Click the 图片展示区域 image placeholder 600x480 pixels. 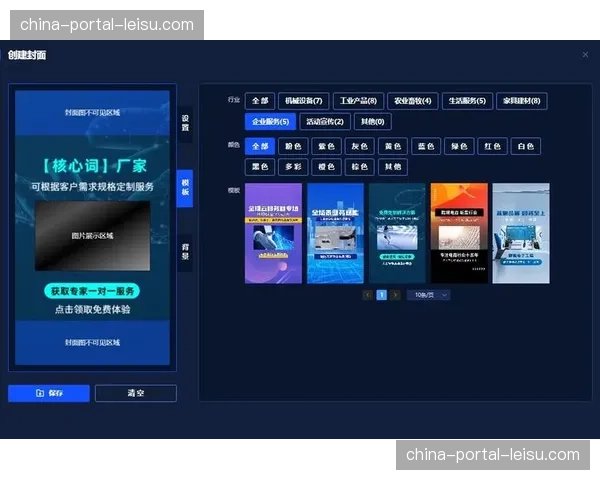pyautogui.click(x=92, y=236)
